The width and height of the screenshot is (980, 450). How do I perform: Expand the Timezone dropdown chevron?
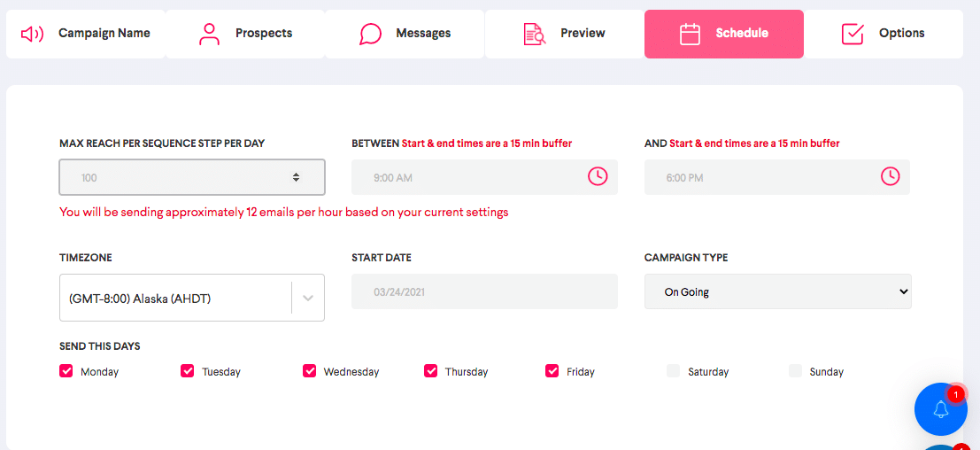point(308,299)
